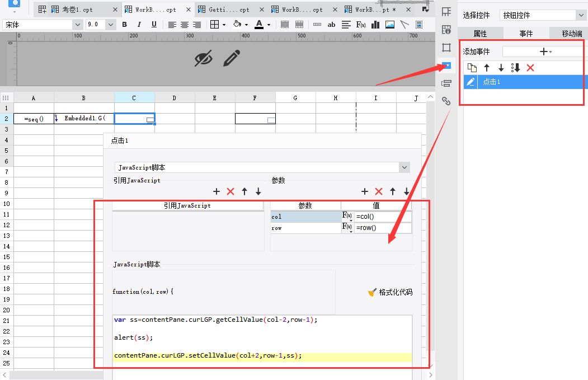Open the border style dropdown arrow
The image size is (588, 380).
pos(224,25)
